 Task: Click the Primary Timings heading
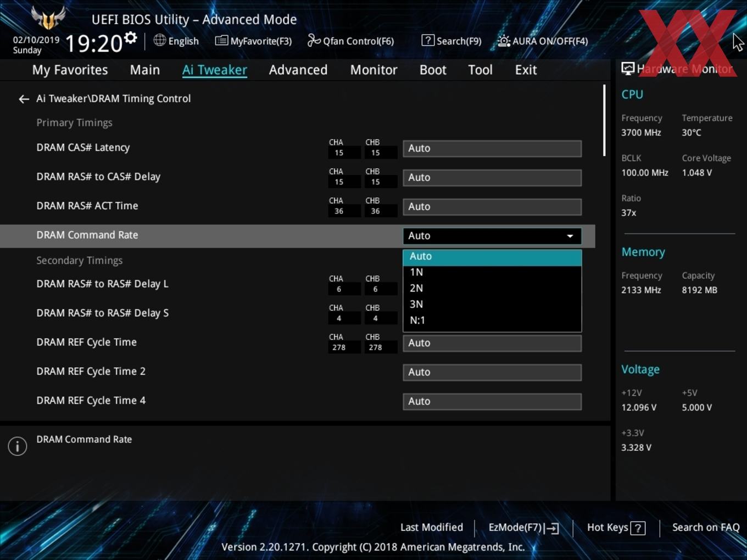coord(74,123)
